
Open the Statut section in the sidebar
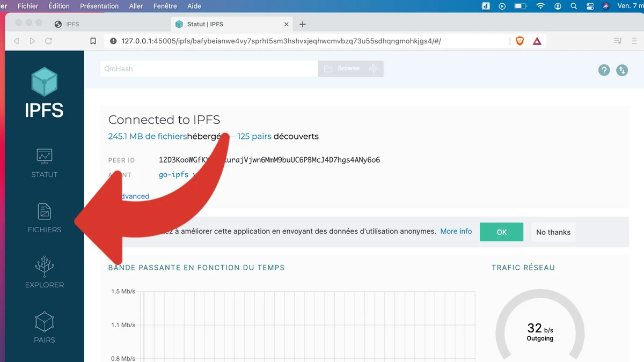pyautogui.click(x=44, y=163)
